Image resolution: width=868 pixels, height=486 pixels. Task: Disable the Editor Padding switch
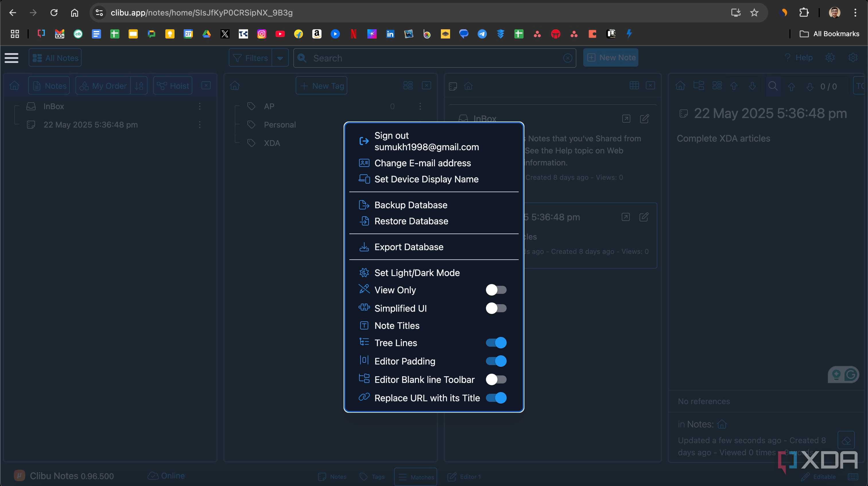pos(496,361)
